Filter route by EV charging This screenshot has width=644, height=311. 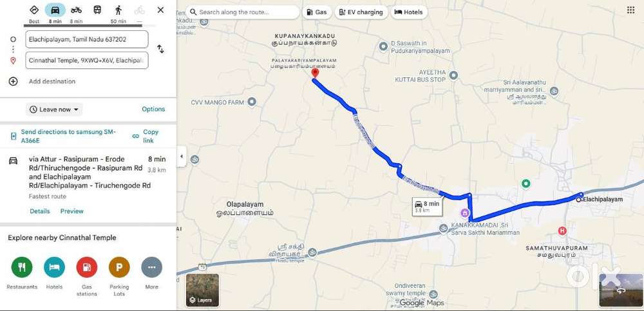(361, 12)
